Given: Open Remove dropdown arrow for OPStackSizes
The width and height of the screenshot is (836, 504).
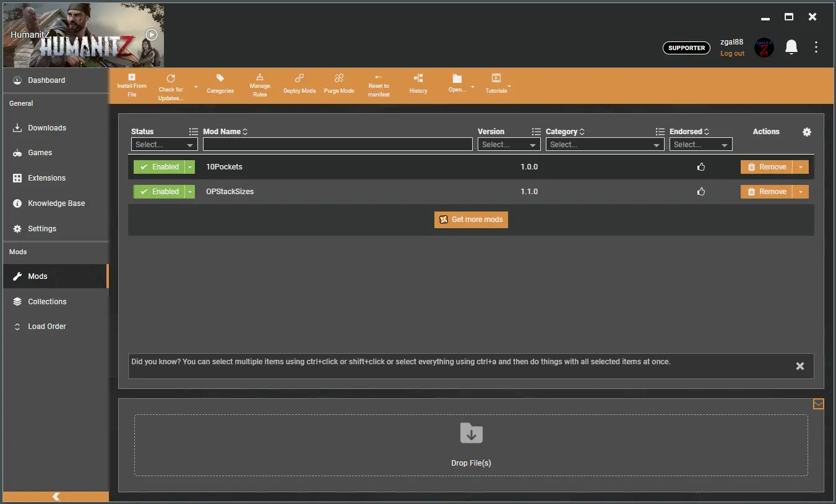Looking at the screenshot, I should coord(801,192).
